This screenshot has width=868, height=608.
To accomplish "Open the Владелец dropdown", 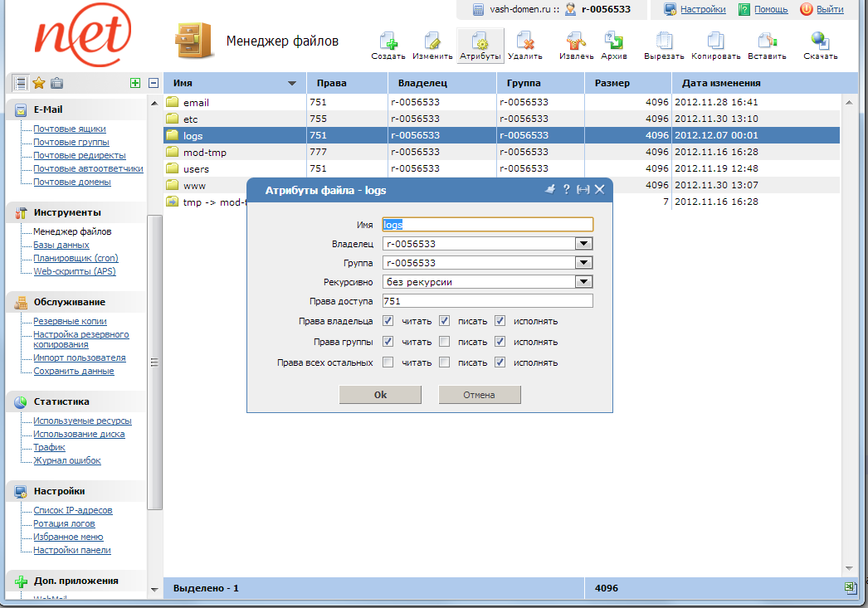I will 583,243.
